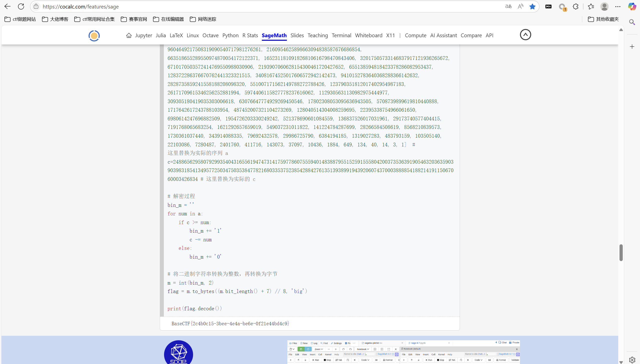Image resolution: width=640 pixels, height=364 pixels.
Task: Open the Teaching features page
Action: [x=318, y=35]
